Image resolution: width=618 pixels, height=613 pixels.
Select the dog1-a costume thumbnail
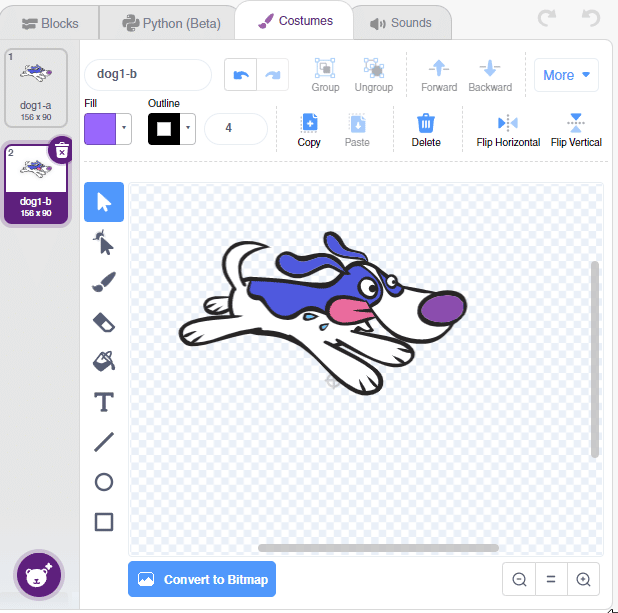[36, 88]
